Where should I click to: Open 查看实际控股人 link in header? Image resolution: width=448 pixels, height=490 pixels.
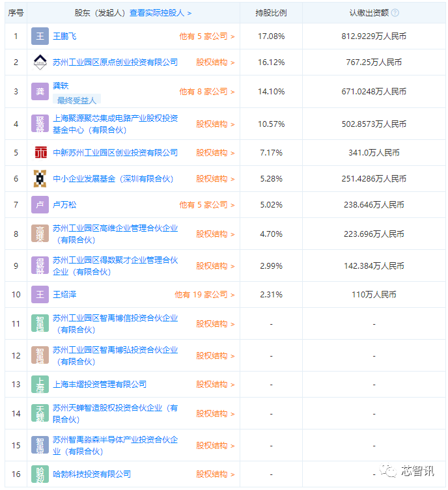[160, 13]
